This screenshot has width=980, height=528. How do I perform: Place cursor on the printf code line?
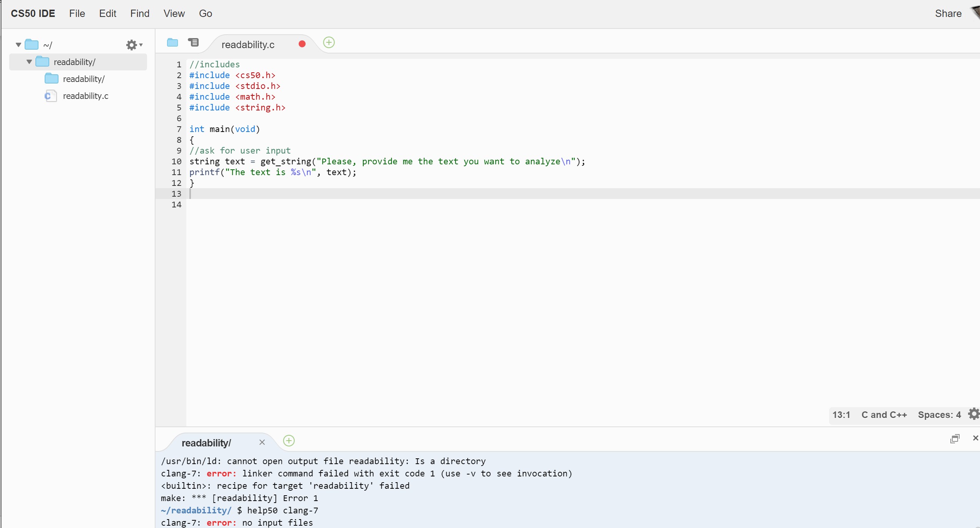tap(273, 172)
